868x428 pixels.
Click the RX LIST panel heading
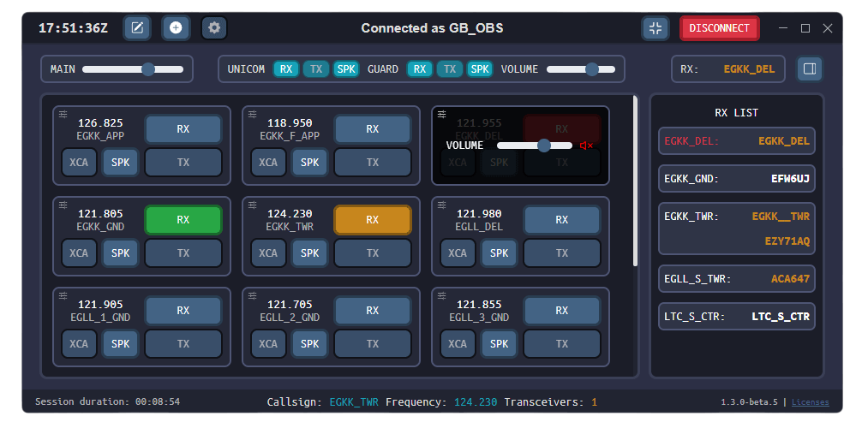click(737, 113)
